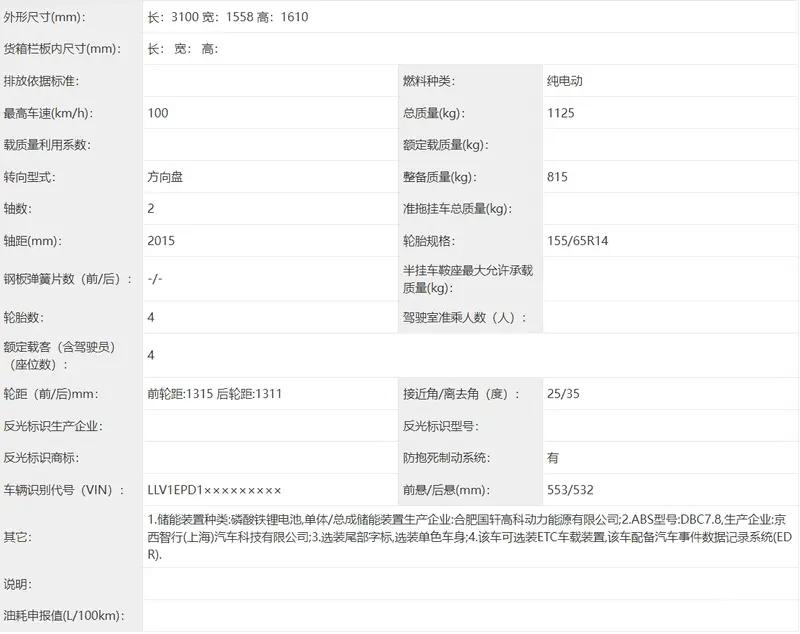The width and height of the screenshot is (800, 634).
Task: Click the VIN code starting with LLV1EPD1
Action: click(x=213, y=489)
